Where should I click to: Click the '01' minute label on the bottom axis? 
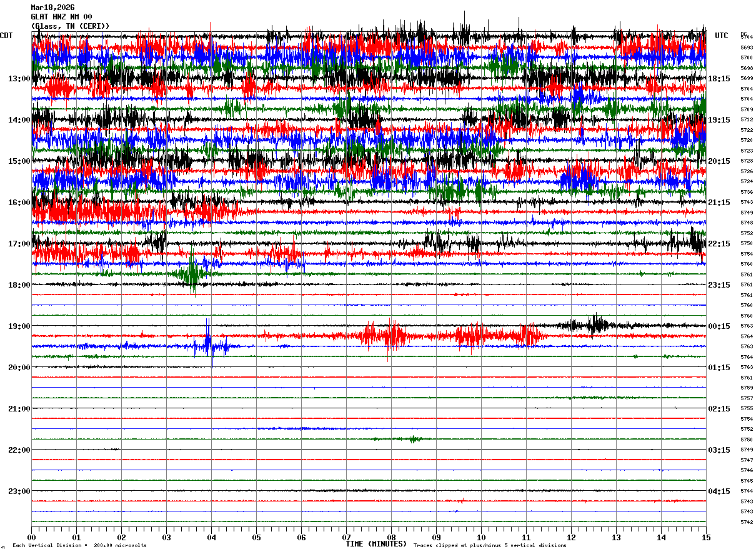[76, 537]
